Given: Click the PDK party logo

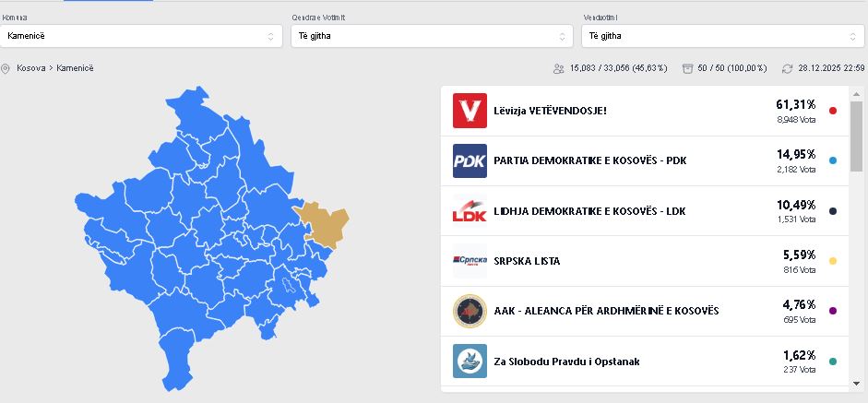Looking at the screenshot, I should [470, 160].
